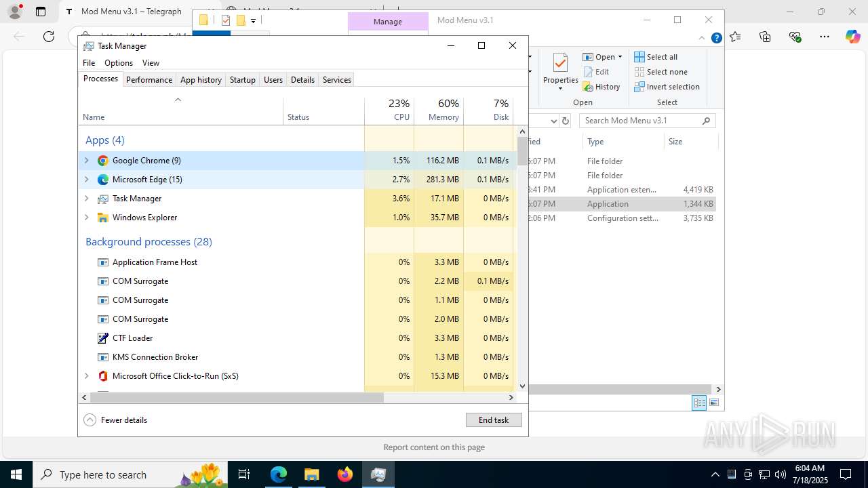This screenshot has height=488, width=868.
Task: Click the End task button
Action: [494, 420]
